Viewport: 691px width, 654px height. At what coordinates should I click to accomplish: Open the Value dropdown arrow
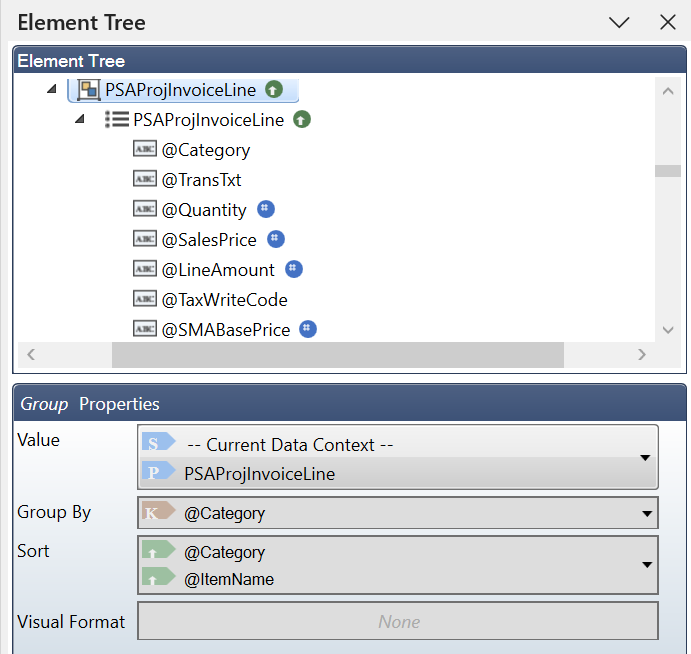[645, 458]
